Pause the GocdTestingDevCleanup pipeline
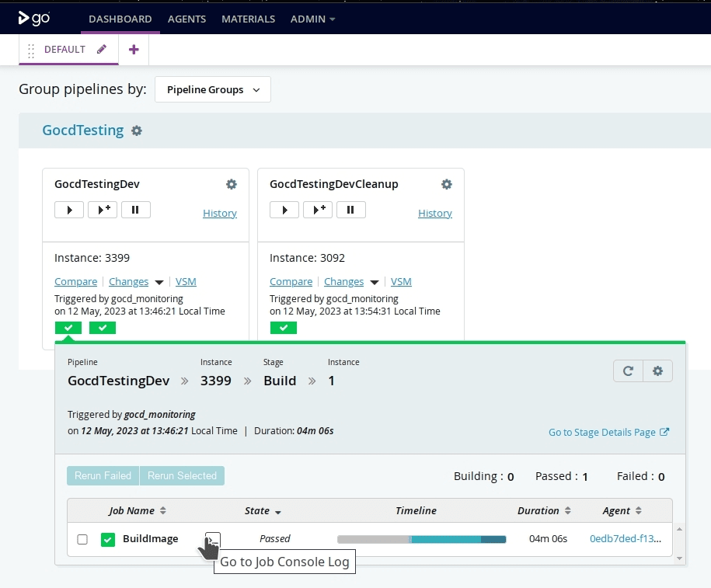Screen dimensions: 711x588 tap(350, 209)
